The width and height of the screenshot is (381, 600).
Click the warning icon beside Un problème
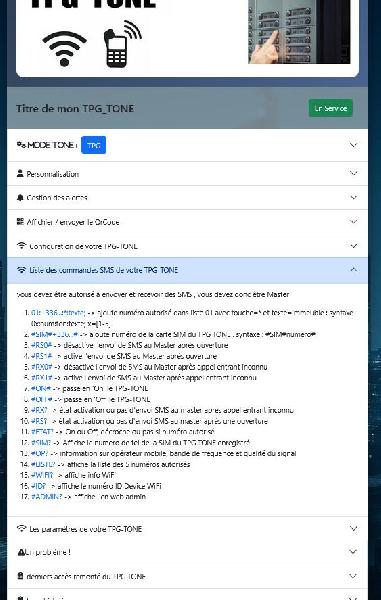click(21, 552)
